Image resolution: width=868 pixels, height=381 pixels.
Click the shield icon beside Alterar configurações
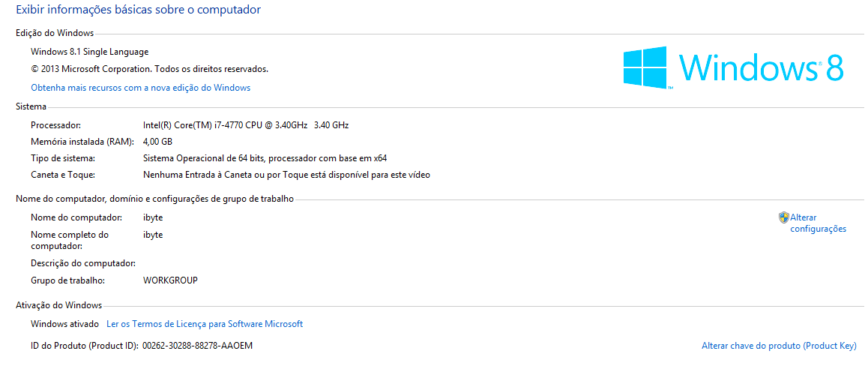[783, 217]
